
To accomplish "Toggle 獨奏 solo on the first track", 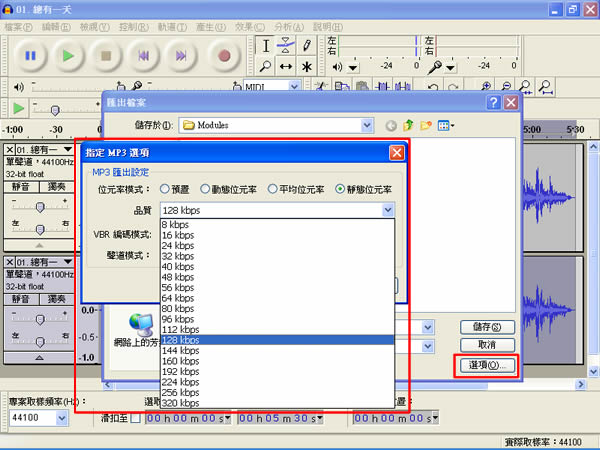I will pyautogui.click(x=57, y=187).
